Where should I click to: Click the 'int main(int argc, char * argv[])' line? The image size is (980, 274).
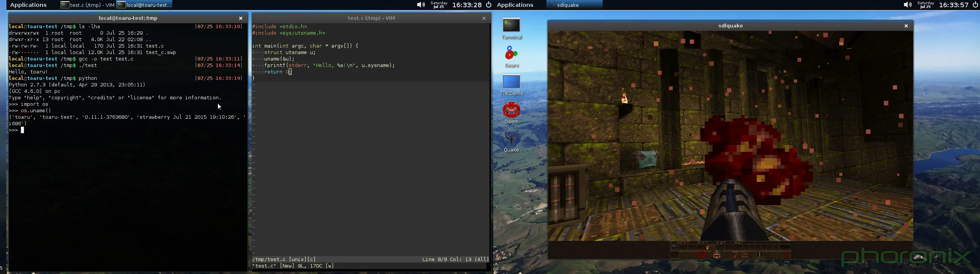(x=305, y=46)
